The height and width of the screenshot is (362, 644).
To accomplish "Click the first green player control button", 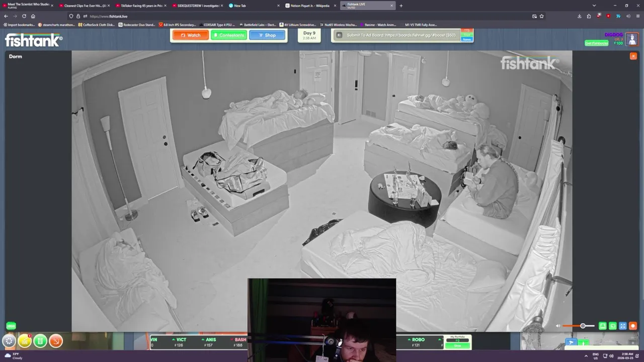I will [603, 326].
